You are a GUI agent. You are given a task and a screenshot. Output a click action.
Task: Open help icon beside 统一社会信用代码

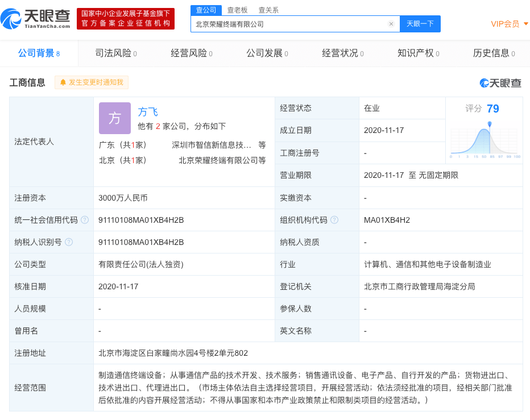pyautogui.click(x=86, y=220)
